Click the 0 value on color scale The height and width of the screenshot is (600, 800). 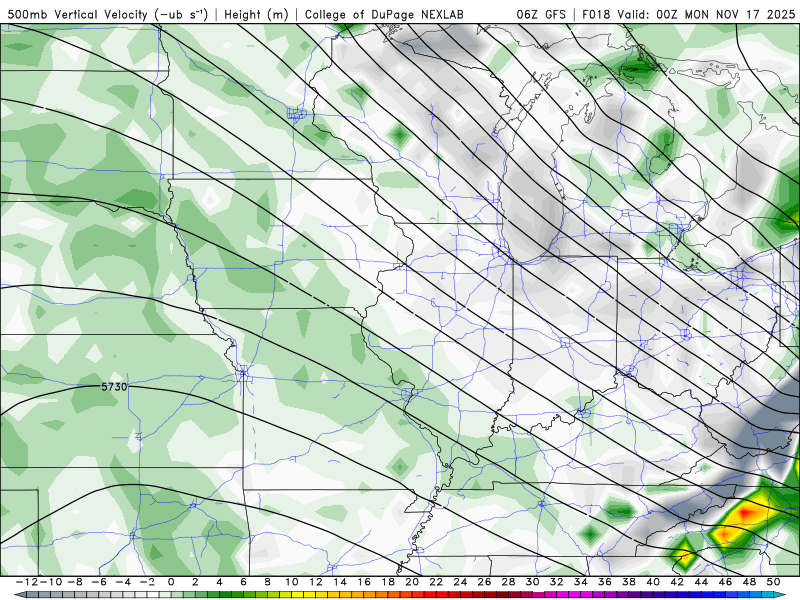pyautogui.click(x=171, y=582)
